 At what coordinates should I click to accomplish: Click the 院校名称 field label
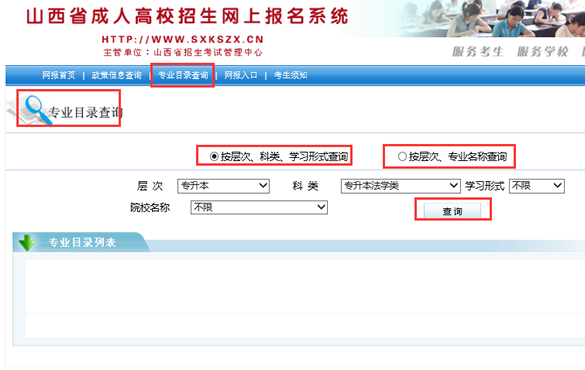tap(150, 207)
